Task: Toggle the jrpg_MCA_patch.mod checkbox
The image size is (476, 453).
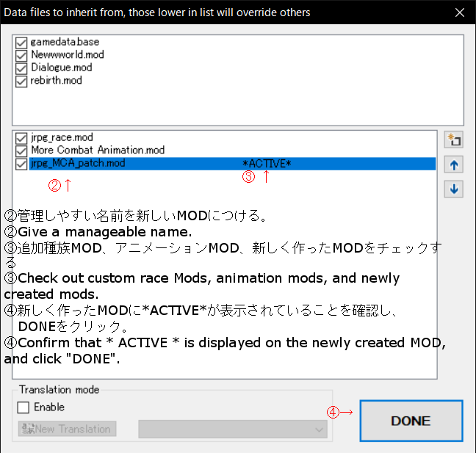Action: pos(21,164)
